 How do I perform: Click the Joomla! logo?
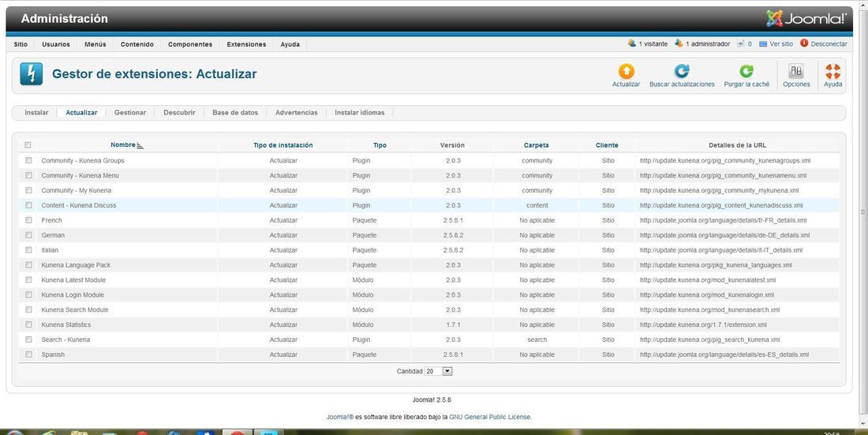point(806,18)
